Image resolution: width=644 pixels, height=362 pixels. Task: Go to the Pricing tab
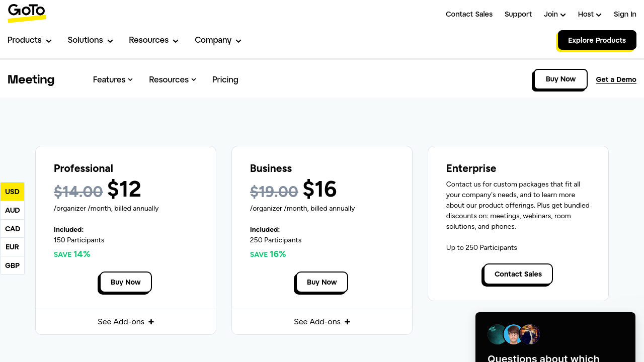point(225,79)
